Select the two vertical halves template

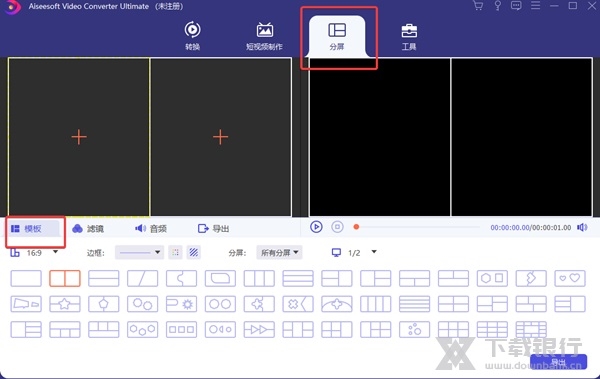[x=65, y=278]
